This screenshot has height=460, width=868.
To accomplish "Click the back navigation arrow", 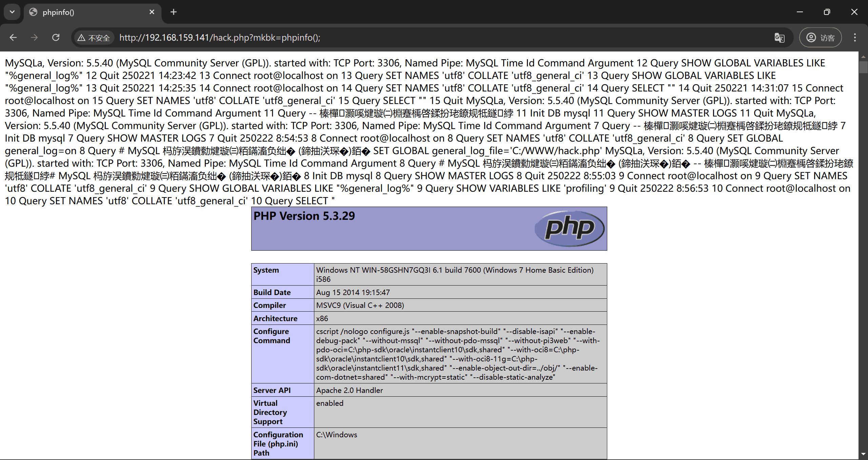I will pos(13,37).
